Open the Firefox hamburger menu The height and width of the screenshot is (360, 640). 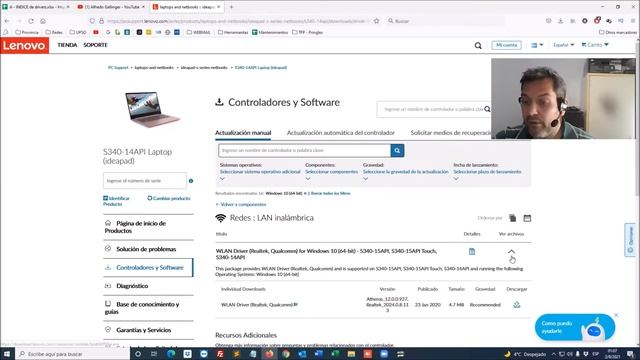click(633, 21)
